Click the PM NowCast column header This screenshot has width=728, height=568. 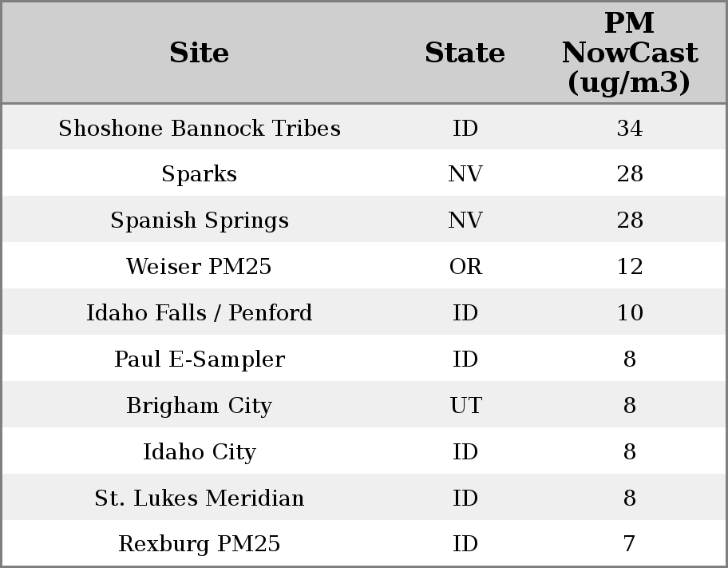click(x=629, y=53)
